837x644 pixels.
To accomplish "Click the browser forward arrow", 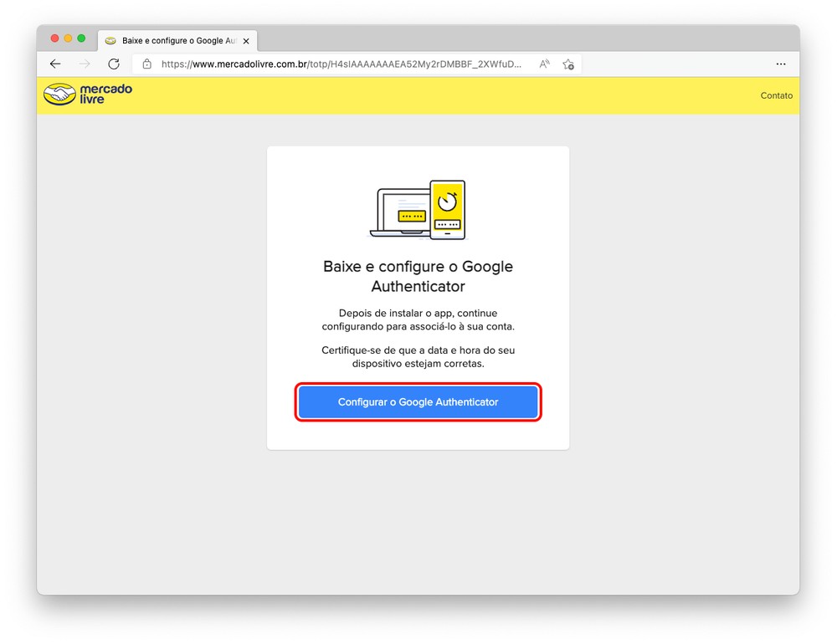I will click(x=85, y=64).
